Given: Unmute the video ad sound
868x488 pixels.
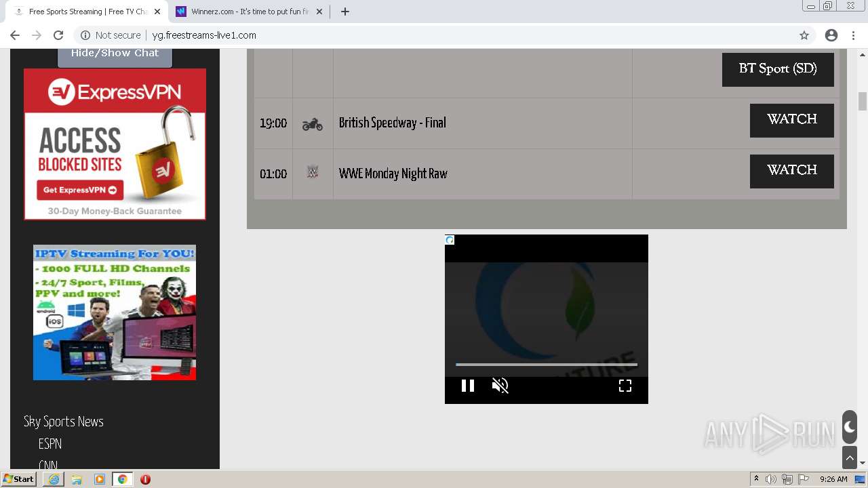Looking at the screenshot, I should click(x=500, y=386).
